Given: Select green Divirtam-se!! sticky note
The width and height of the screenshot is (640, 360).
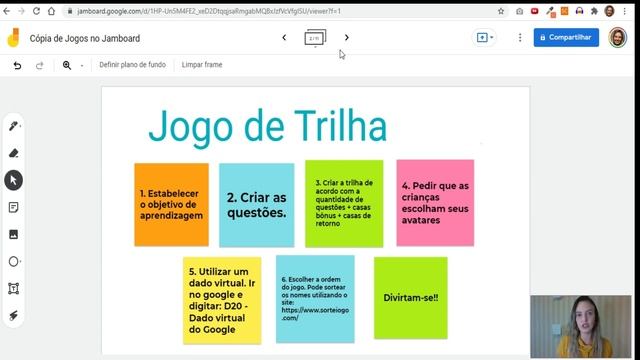Looking at the screenshot, I should click(x=411, y=298).
